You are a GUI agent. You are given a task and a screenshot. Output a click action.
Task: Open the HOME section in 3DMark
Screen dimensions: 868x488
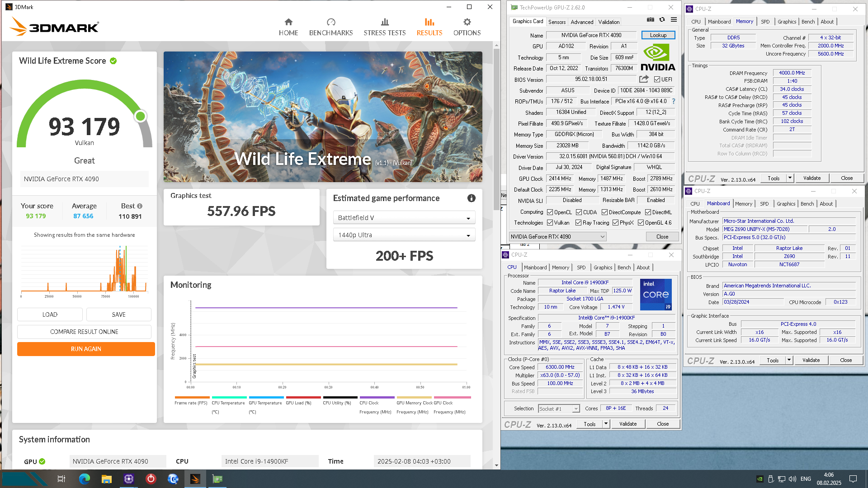[x=288, y=27]
